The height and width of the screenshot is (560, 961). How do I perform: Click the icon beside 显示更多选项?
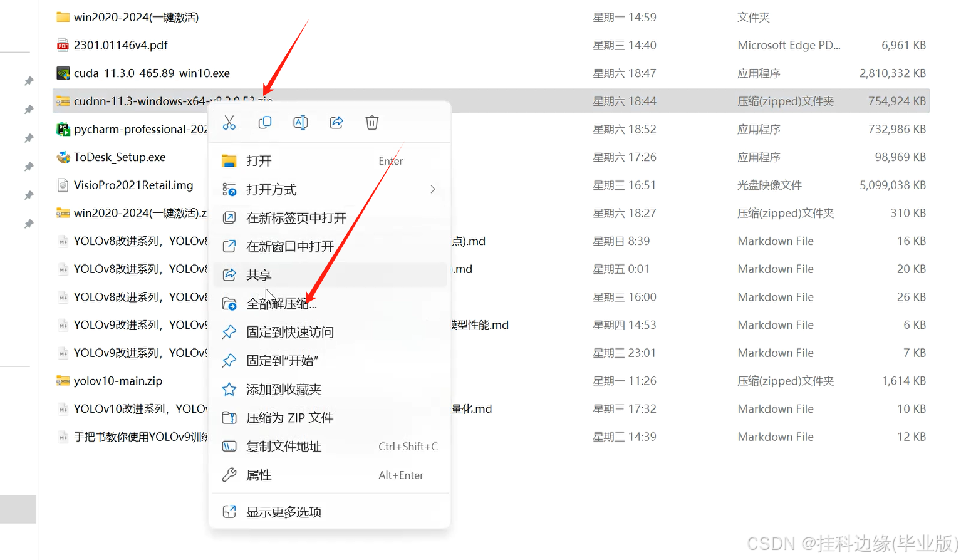point(229,512)
